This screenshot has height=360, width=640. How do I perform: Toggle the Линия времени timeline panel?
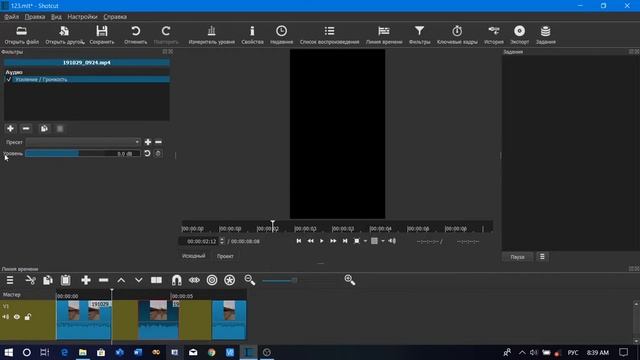coord(384,35)
